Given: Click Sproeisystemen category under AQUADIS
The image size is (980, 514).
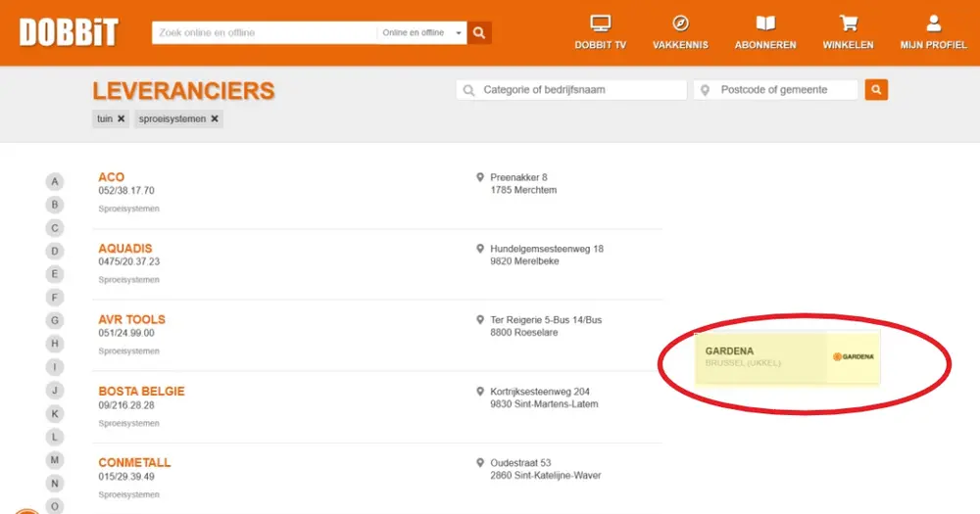Looking at the screenshot, I should click(128, 280).
